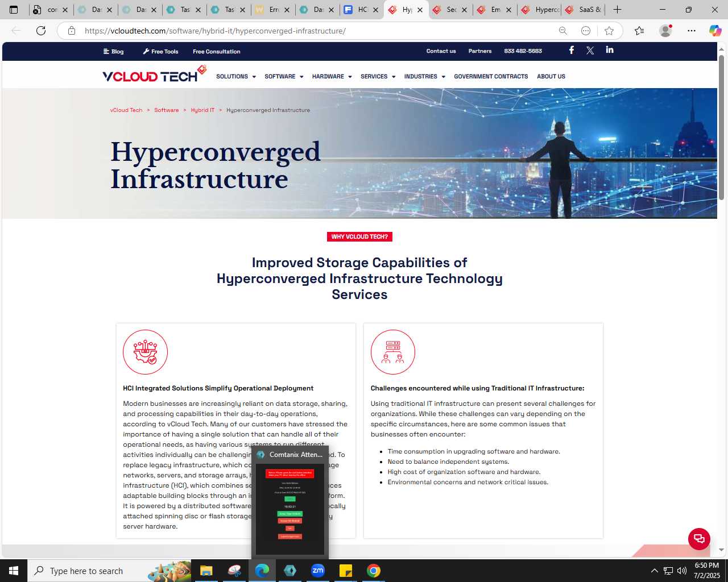
Task: Click the Free Consultation link
Action: point(217,51)
